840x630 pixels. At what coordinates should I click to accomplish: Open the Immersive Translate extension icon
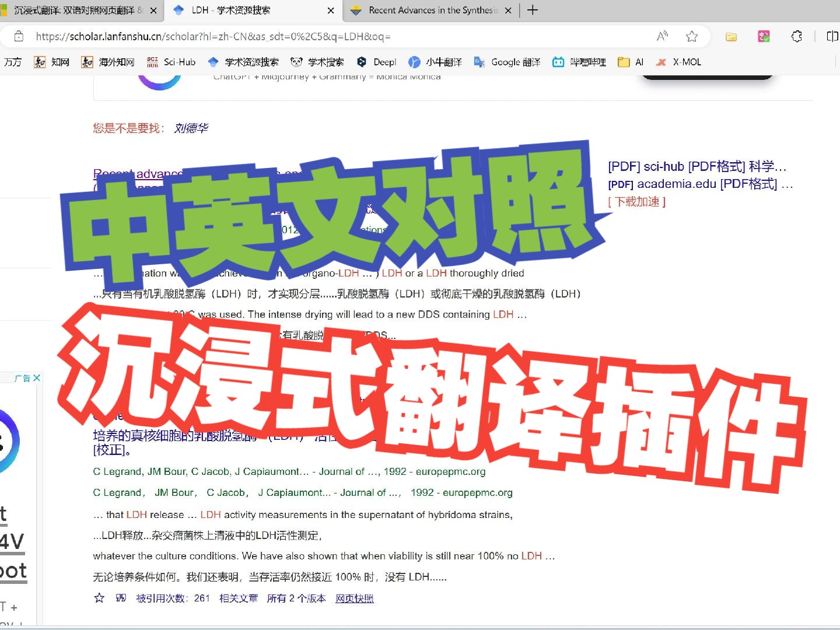tap(764, 37)
